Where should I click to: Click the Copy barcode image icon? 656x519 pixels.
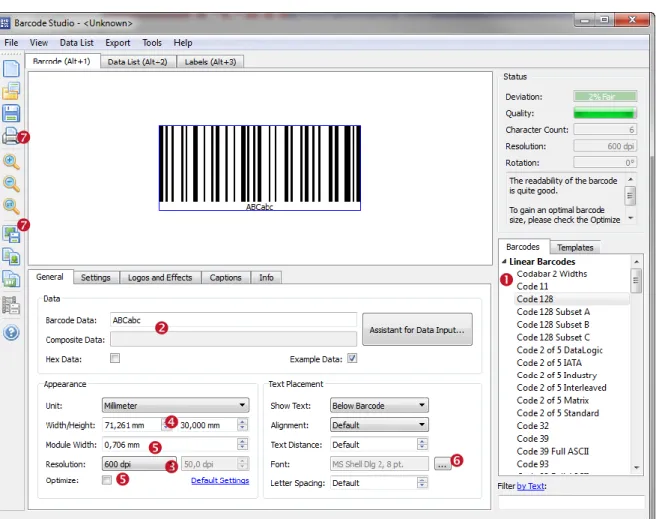tap(11, 256)
